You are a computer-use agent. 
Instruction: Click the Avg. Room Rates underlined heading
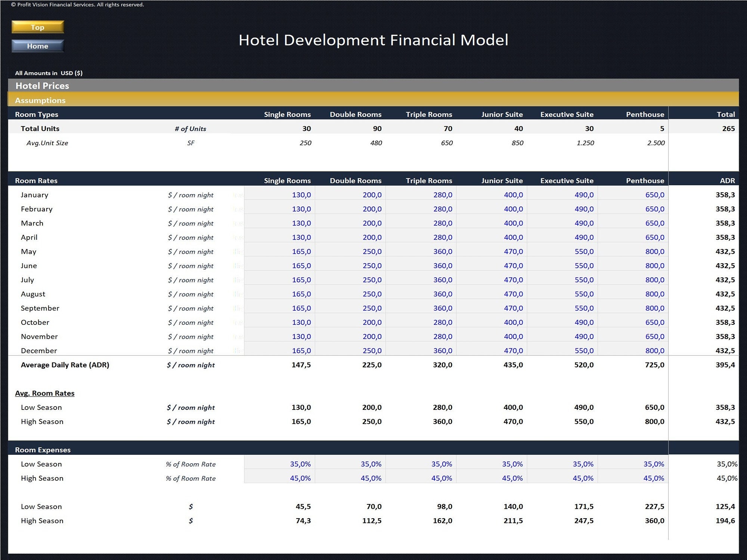click(45, 393)
